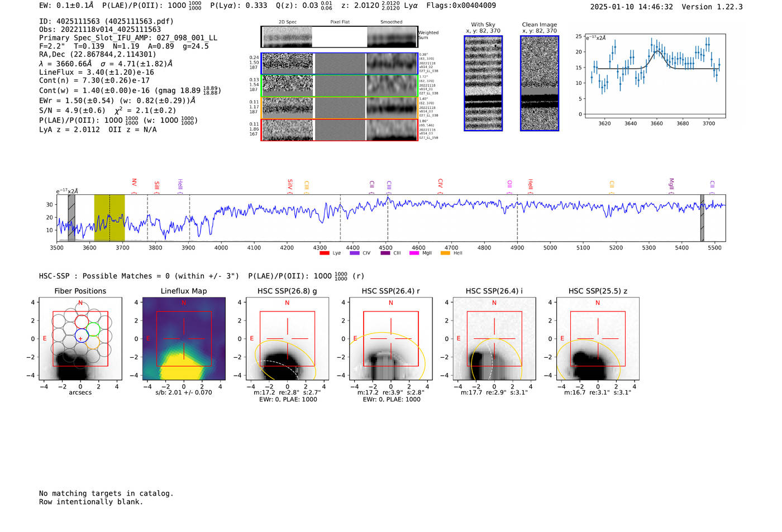Open the HSC SSP(26.4) i image
The width and height of the screenshot is (782, 532).
pyautogui.click(x=494, y=338)
